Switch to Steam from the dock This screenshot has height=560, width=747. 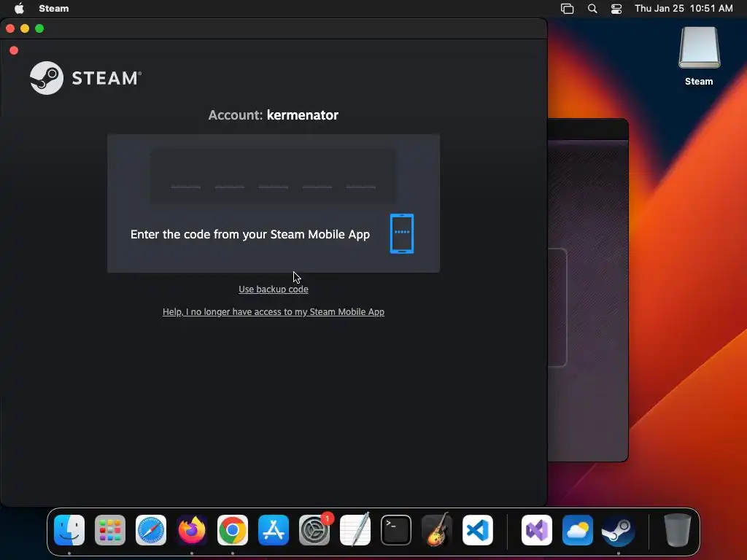(619, 530)
